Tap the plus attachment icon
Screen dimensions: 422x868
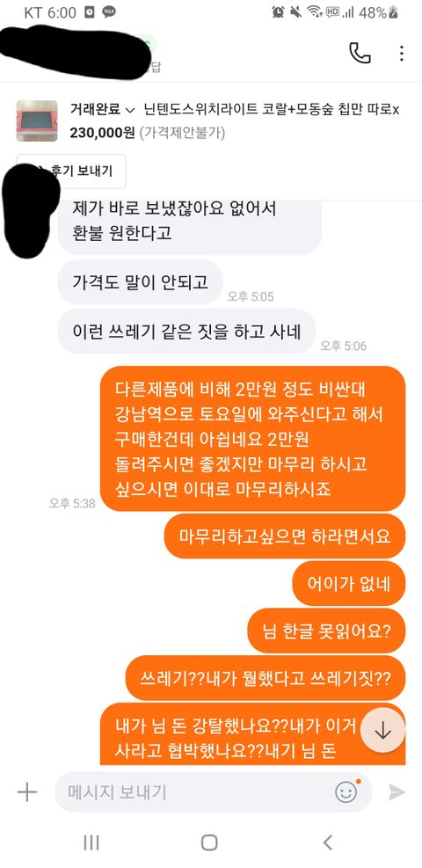(26, 792)
